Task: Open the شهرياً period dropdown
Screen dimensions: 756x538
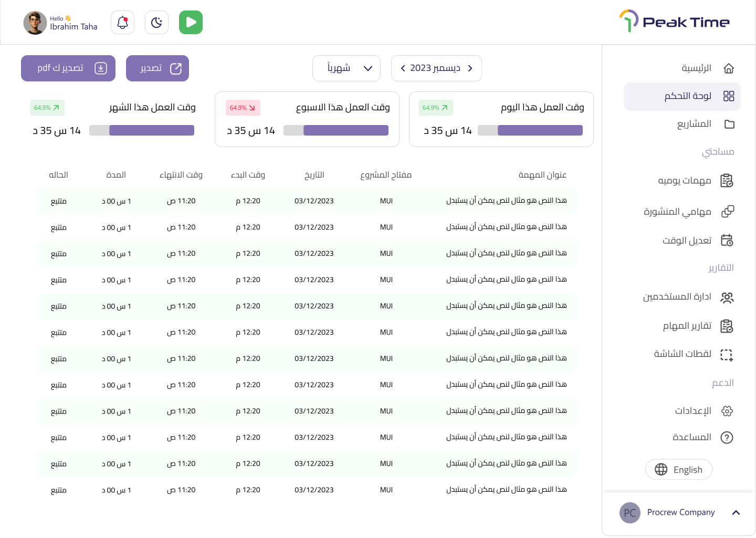Action: (x=346, y=68)
